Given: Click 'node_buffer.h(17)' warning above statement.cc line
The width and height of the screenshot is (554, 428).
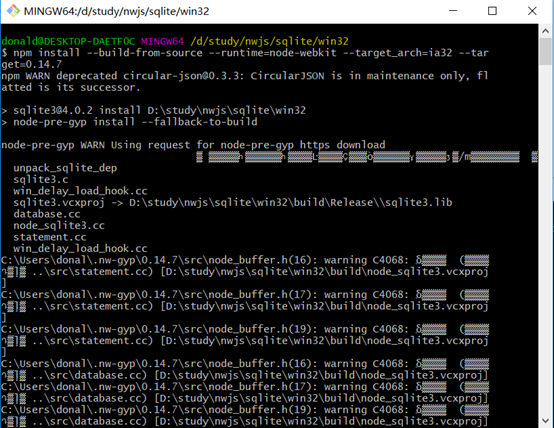Looking at the screenshot, I should pyautogui.click(x=245, y=295).
